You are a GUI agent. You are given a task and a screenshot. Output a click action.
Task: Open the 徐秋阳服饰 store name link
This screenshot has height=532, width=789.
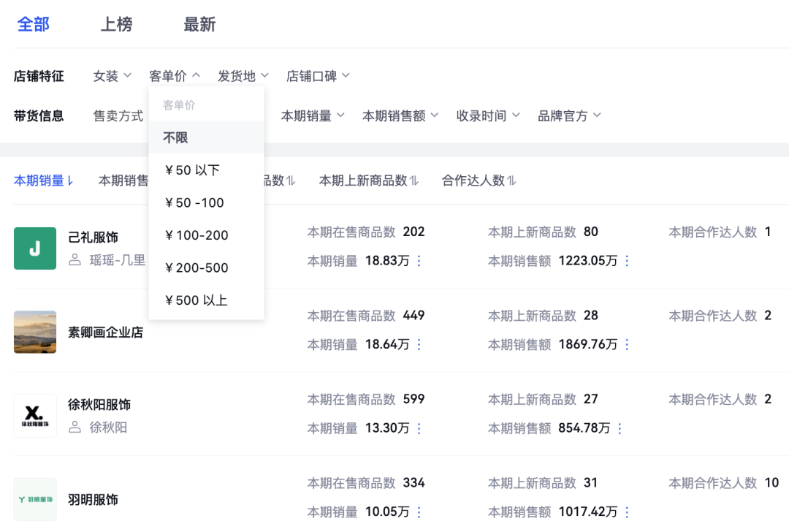click(99, 404)
